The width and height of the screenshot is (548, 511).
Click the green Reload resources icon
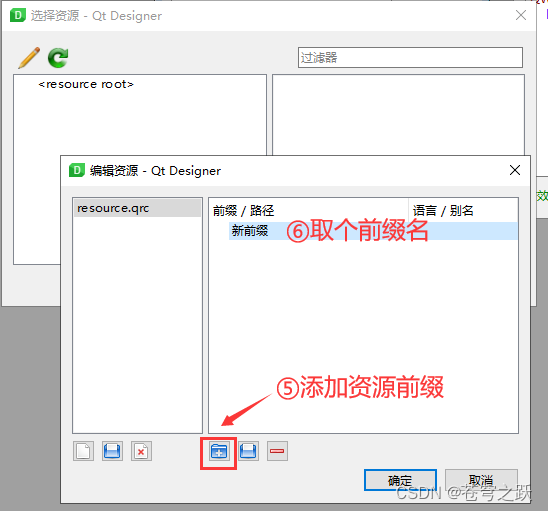pyautogui.click(x=58, y=58)
